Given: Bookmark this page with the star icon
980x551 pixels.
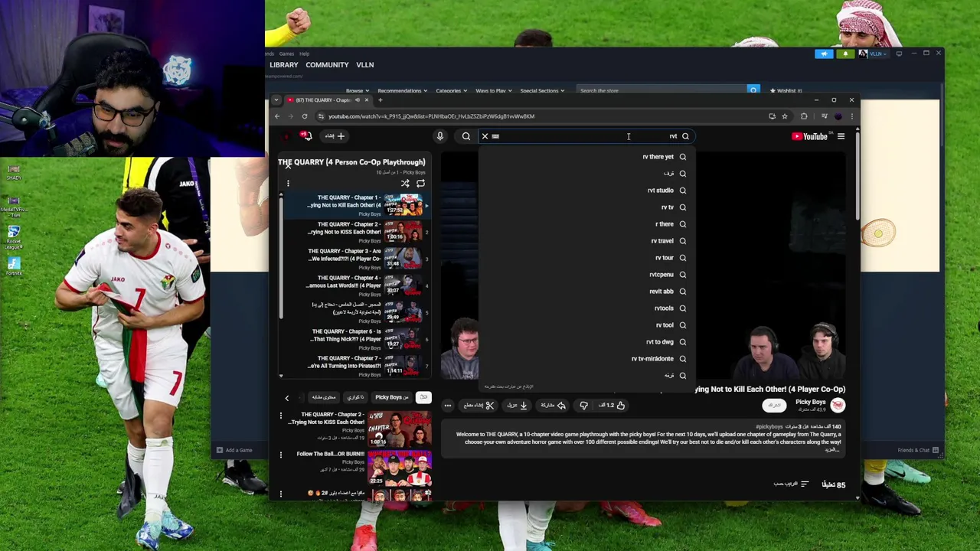Looking at the screenshot, I should (785, 116).
